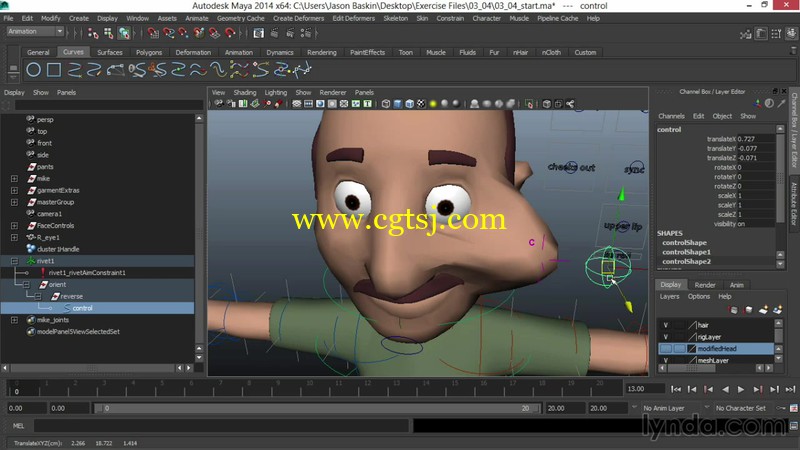Click the viewport select camera icon
This screenshot has width=800, height=450.
[219, 104]
